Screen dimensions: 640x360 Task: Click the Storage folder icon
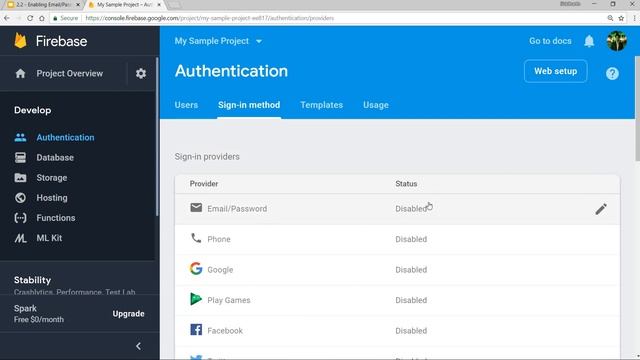(x=20, y=178)
